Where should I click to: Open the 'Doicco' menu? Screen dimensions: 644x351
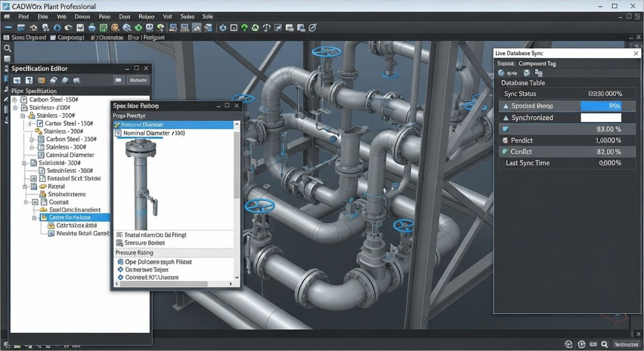[82, 17]
